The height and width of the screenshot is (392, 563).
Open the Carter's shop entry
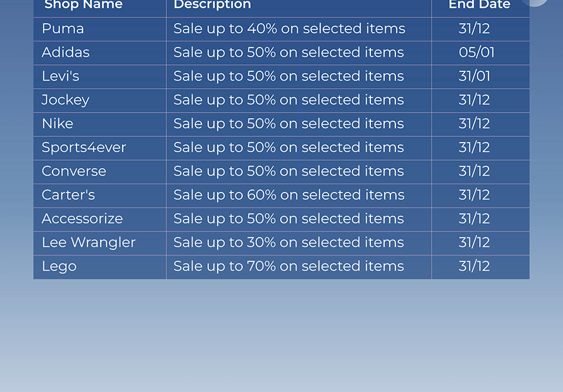[x=68, y=195]
